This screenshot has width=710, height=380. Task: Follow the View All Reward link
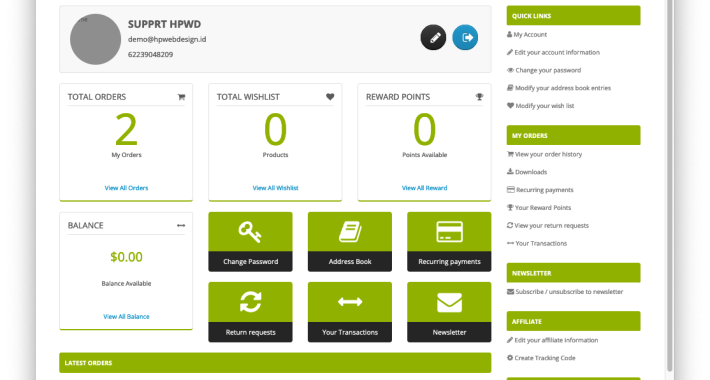tap(424, 188)
